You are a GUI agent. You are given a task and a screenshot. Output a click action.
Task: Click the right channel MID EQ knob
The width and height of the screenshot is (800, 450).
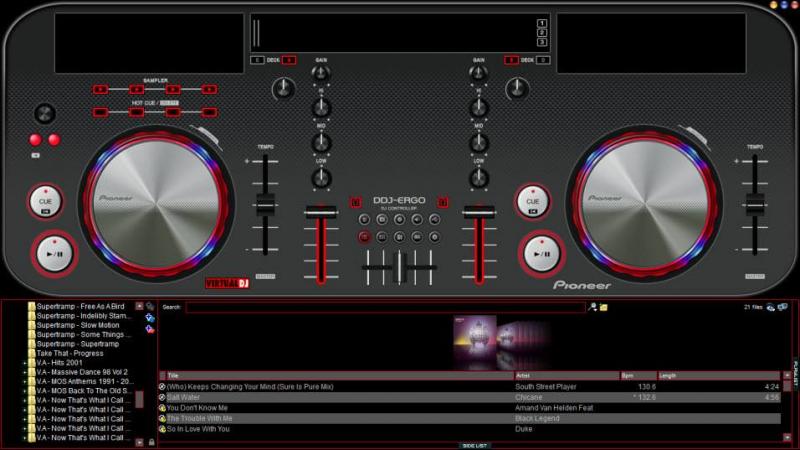[479, 143]
